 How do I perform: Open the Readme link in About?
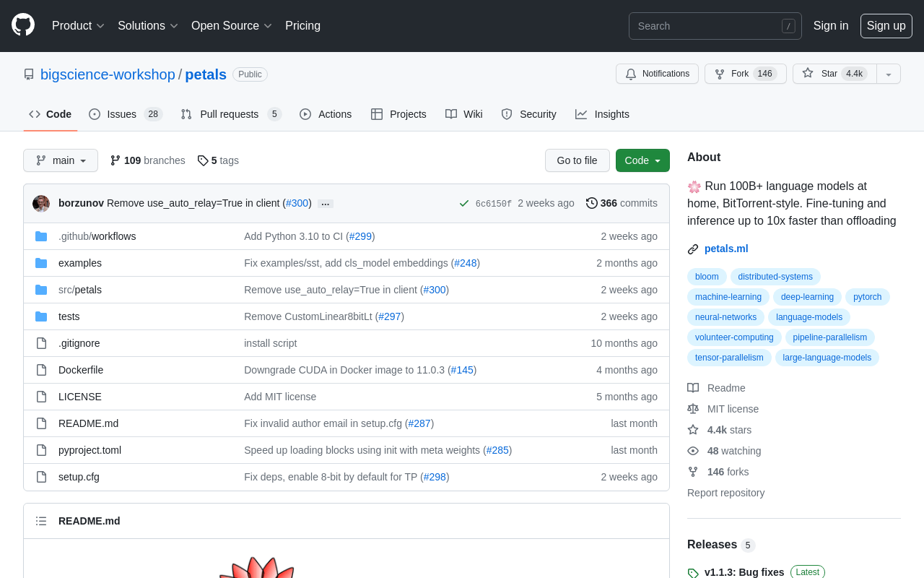[716, 388]
